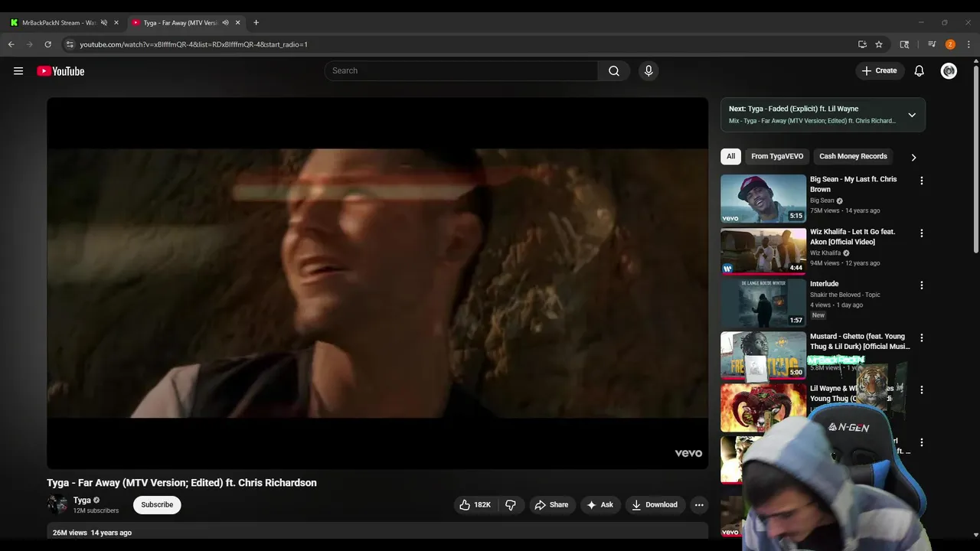Open the account avatar menu
Image resolution: width=980 pixels, height=551 pixels.
[949, 71]
